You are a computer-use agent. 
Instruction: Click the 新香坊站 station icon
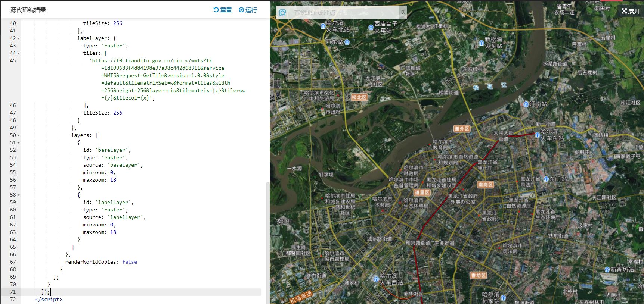pyautogui.click(x=607, y=269)
